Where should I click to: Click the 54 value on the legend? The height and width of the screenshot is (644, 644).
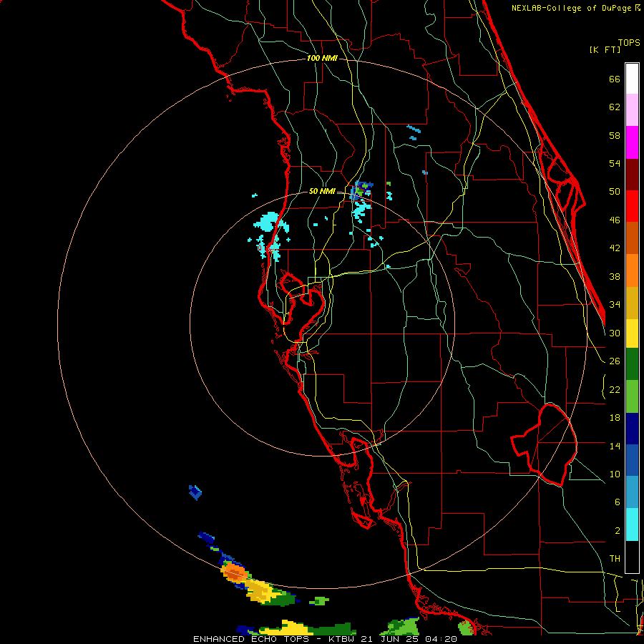615,163
